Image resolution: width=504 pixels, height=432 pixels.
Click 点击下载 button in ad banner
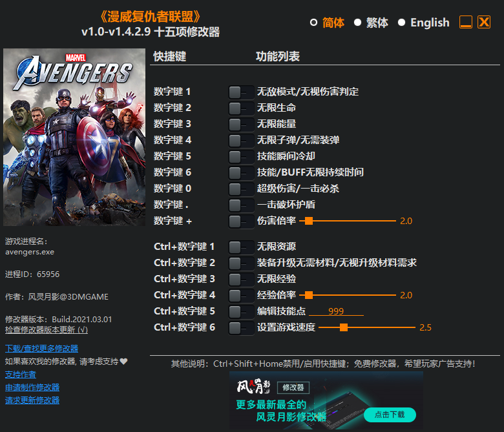390,415
